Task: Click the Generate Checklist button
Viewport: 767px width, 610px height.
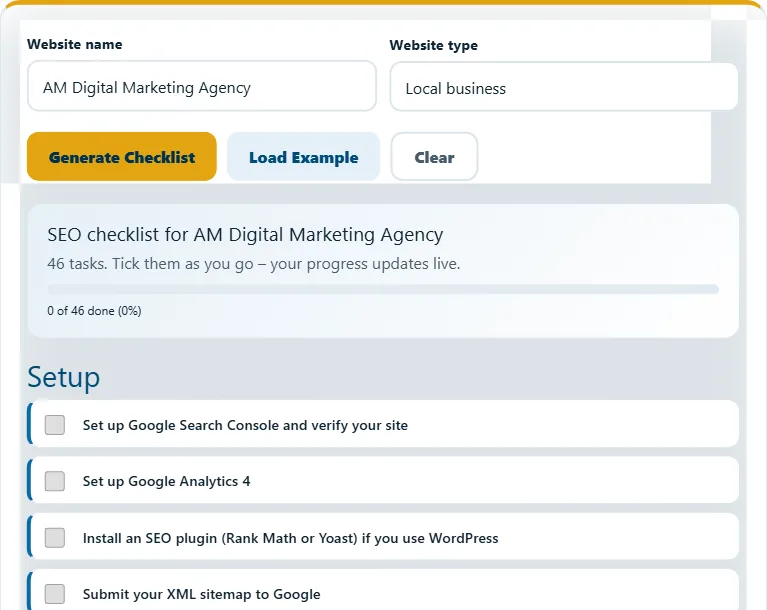Action: pyautogui.click(x=122, y=157)
